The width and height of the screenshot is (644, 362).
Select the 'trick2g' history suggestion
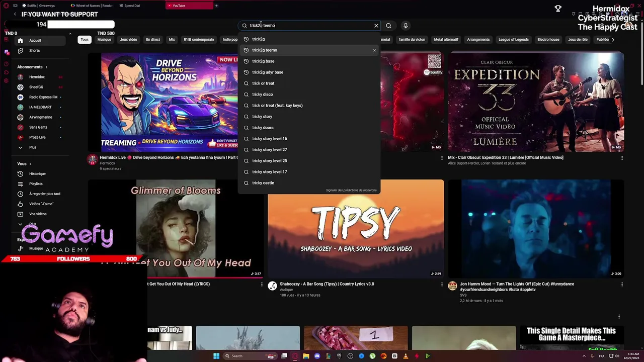click(x=309, y=39)
